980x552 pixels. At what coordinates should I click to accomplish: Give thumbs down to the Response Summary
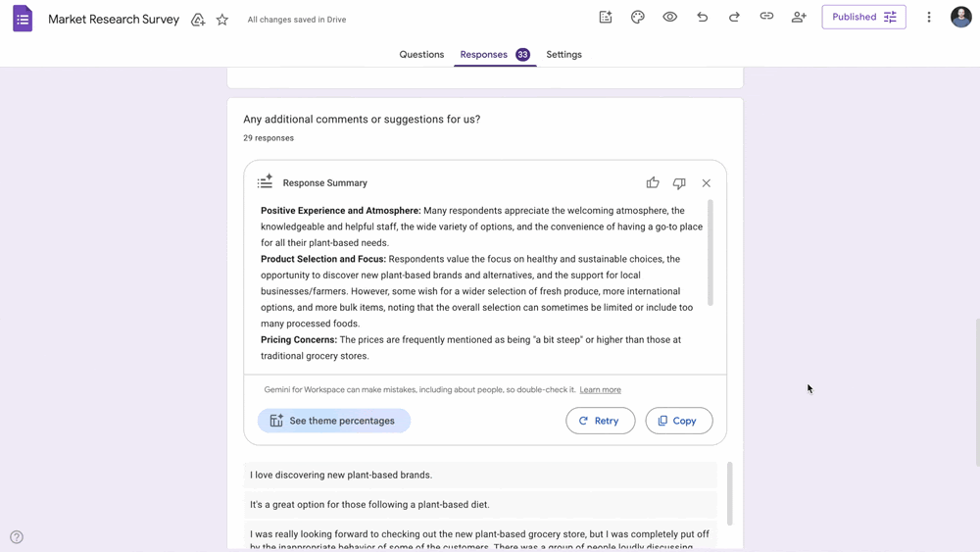pos(679,183)
